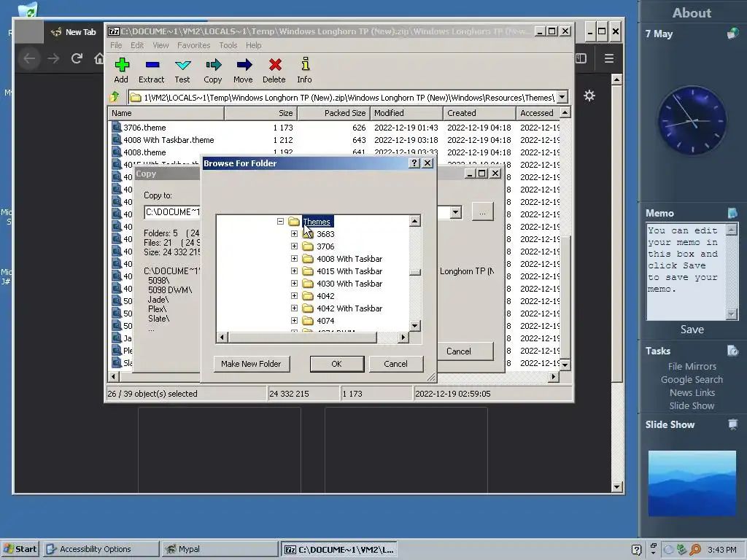Click inside the Memo text box
Screen dimensions: 747x560
click(686, 271)
